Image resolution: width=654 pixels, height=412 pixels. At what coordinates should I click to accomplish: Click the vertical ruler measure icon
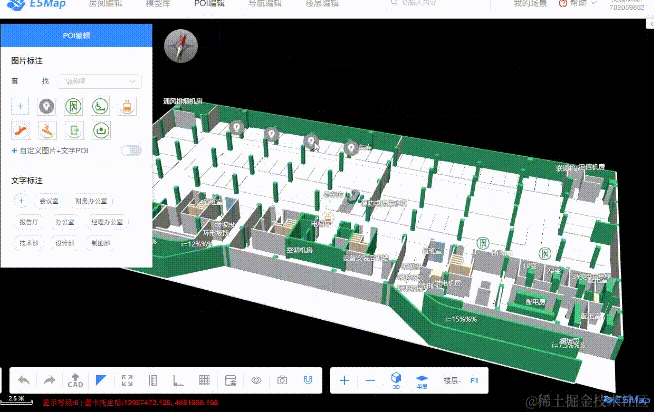click(x=153, y=380)
